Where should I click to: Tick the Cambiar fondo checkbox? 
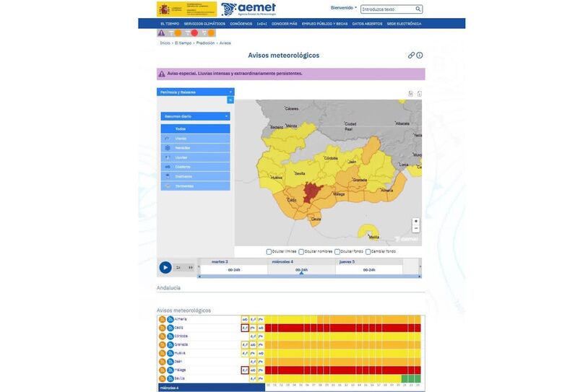(x=368, y=252)
